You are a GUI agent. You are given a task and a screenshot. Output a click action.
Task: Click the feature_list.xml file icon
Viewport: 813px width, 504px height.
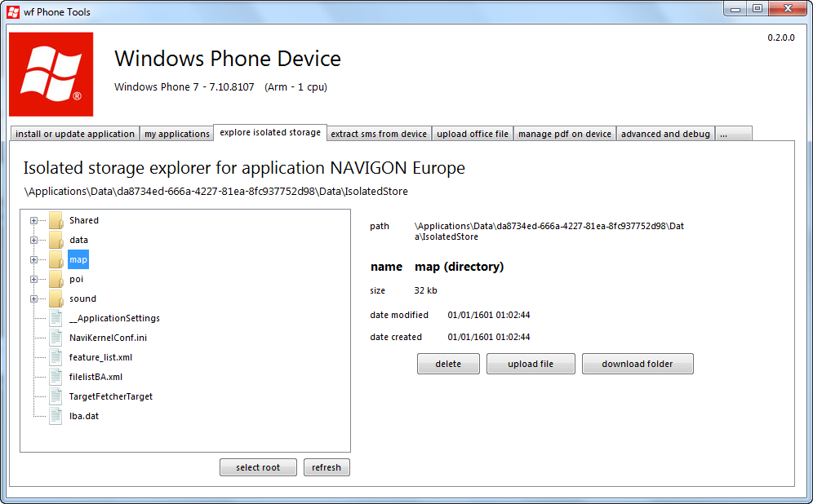tap(56, 357)
